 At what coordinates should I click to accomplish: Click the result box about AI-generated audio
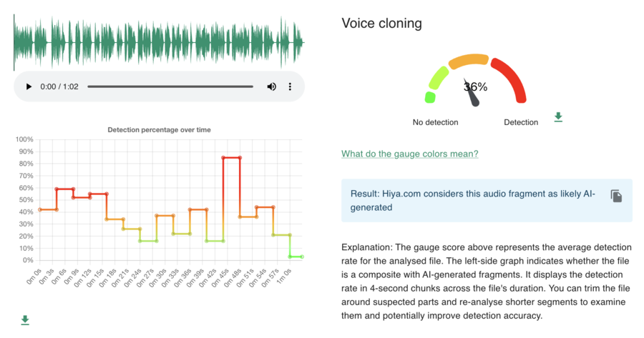(472, 201)
